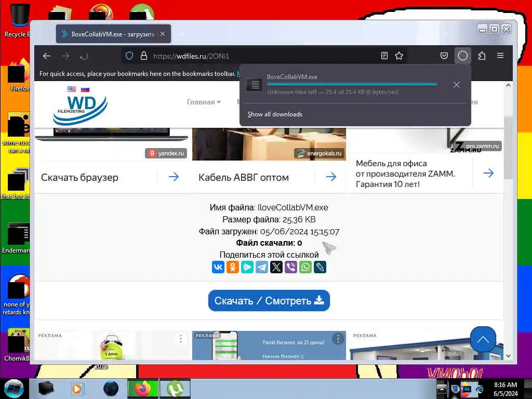The height and width of the screenshot is (399, 532).
Task: Bookmark this page with the star icon
Action: [399, 56]
